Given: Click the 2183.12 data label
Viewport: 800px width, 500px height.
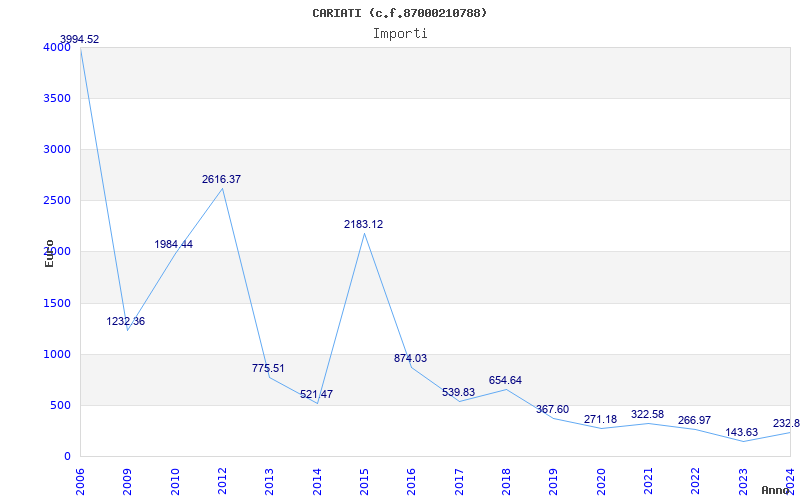Looking at the screenshot, I should [363, 224].
